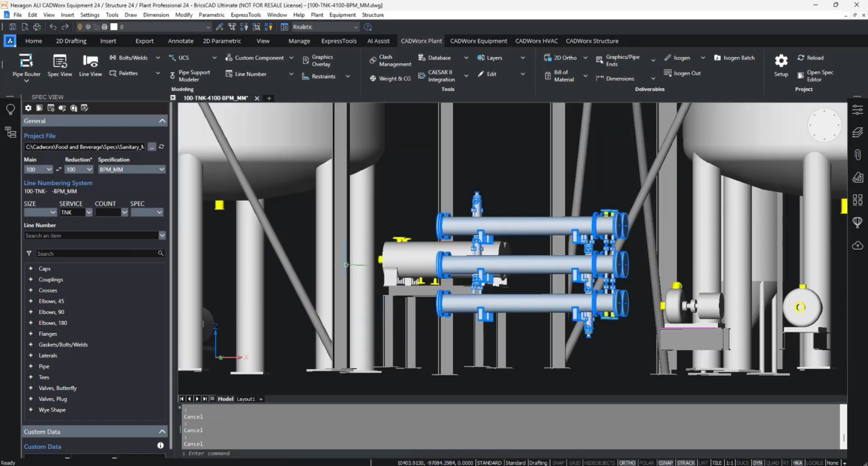The height and width of the screenshot is (466, 868).
Task: Open the Bolts/Welds dropdown
Action: [x=158, y=58]
